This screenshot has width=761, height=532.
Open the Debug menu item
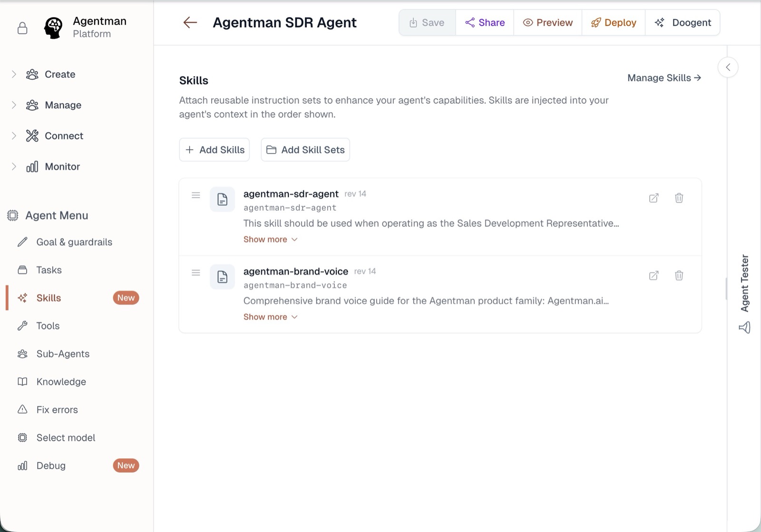click(51, 465)
